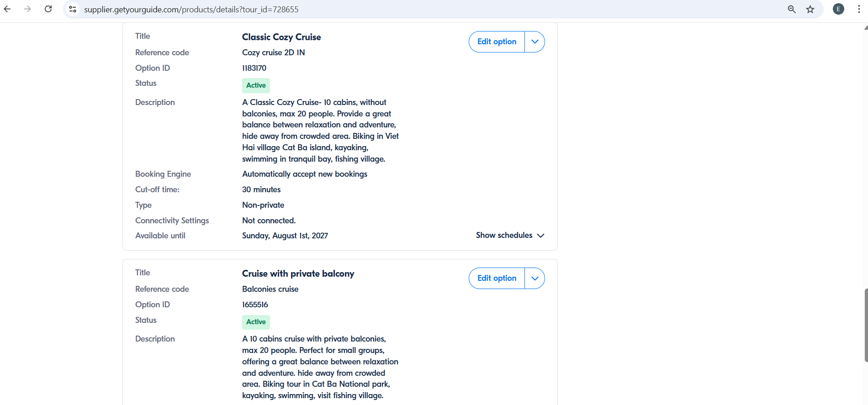Viewport: 868px width, 405px height.
Task: Open the zoom magnifier icon in address bar
Action: click(x=792, y=9)
